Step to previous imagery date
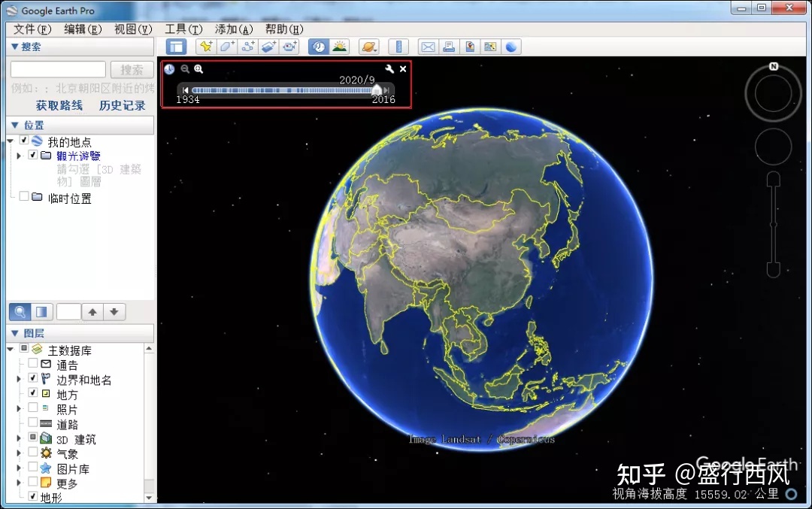Viewport: 812px width, 509px height. pos(186,90)
